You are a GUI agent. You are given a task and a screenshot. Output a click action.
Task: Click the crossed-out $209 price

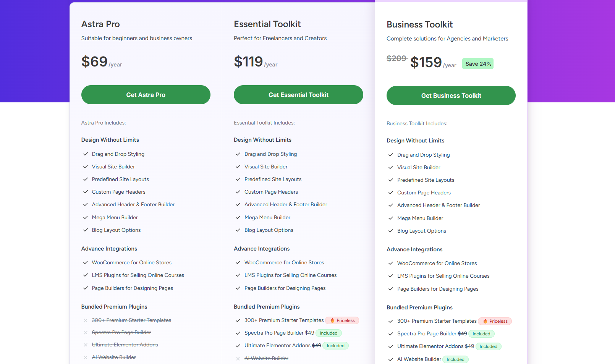pos(397,58)
